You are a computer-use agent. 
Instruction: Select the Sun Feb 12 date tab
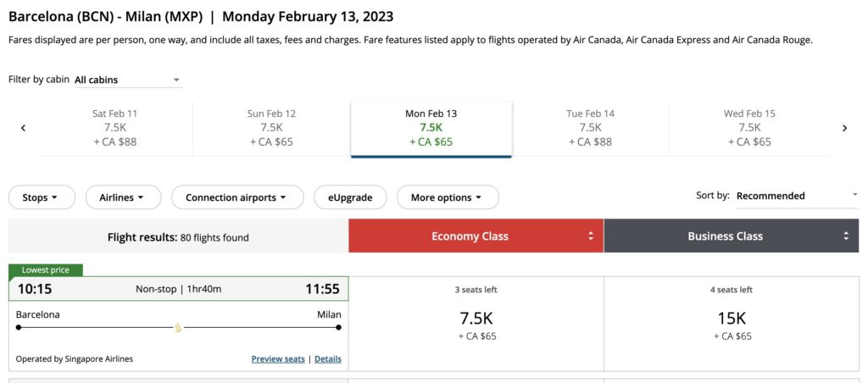point(272,128)
